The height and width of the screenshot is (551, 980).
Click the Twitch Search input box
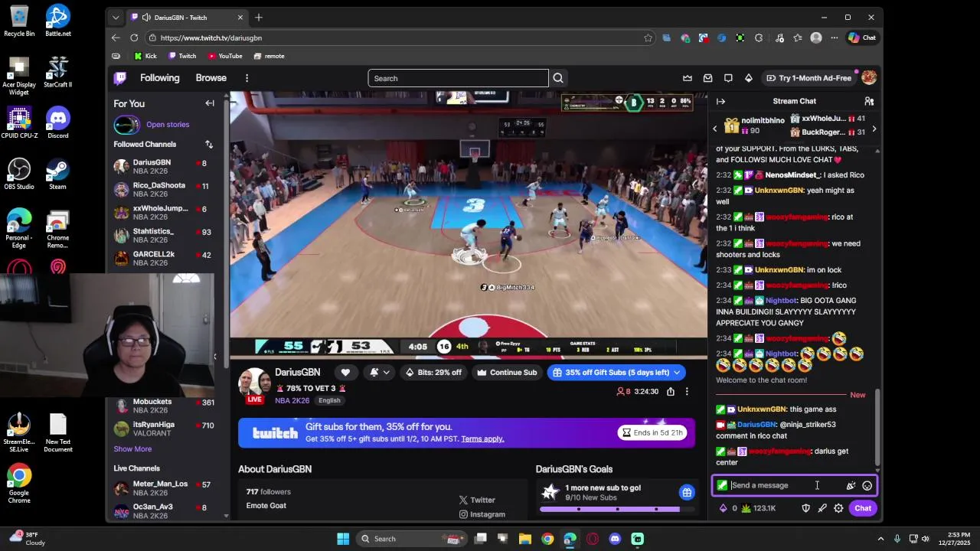pos(458,78)
